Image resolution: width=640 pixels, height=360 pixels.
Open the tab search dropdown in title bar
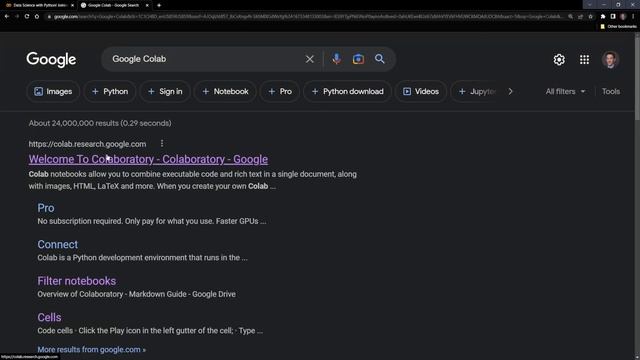tap(589, 5)
